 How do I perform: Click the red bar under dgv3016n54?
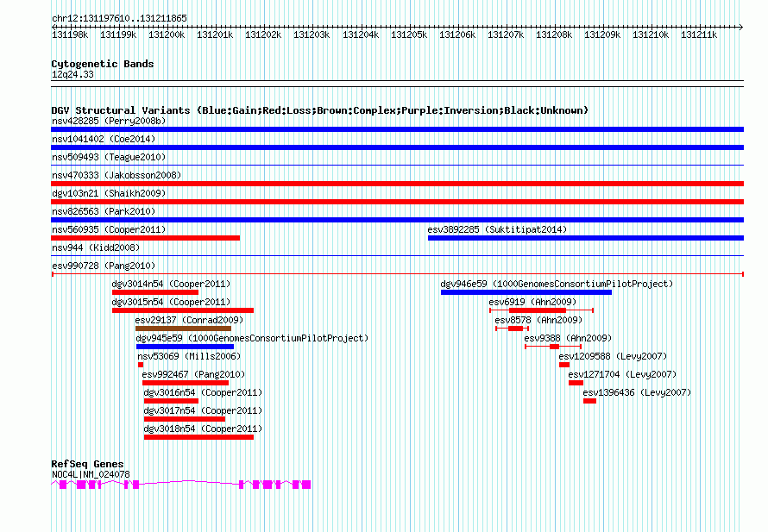tap(172, 401)
